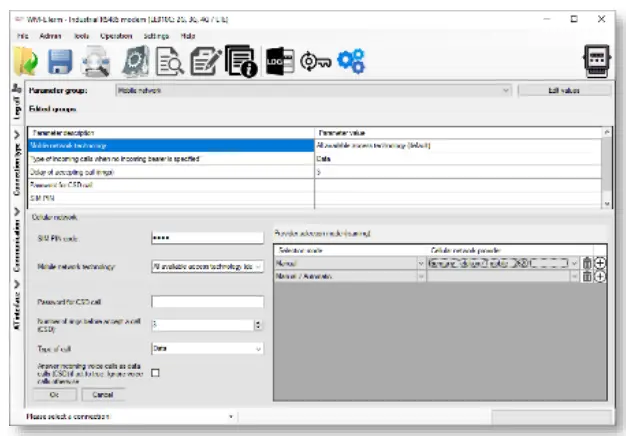
Task: Open the Operation menu
Action: pos(116,35)
